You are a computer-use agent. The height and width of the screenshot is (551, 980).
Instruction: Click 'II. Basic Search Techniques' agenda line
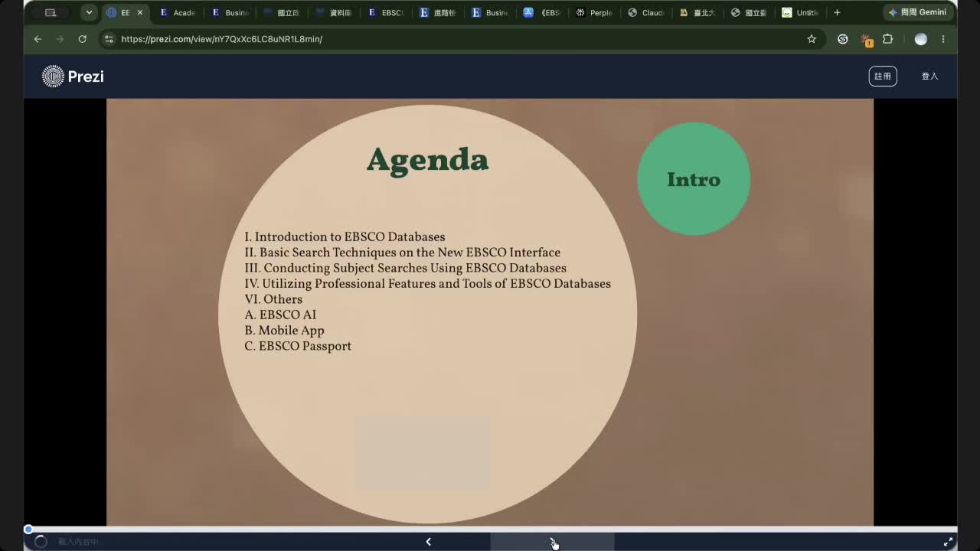pos(403,253)
